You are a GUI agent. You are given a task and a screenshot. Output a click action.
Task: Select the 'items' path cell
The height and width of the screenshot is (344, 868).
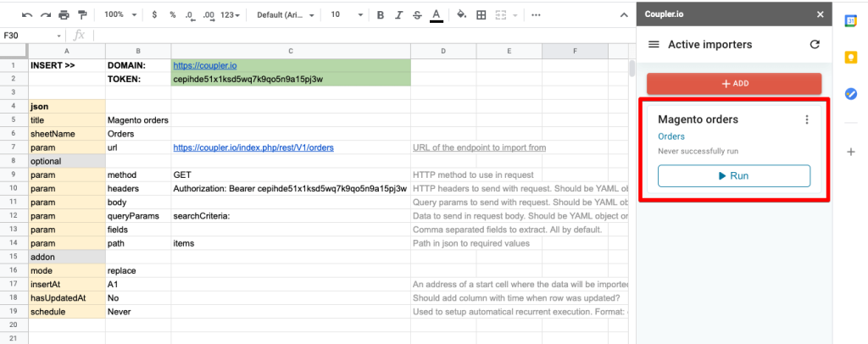291,243
